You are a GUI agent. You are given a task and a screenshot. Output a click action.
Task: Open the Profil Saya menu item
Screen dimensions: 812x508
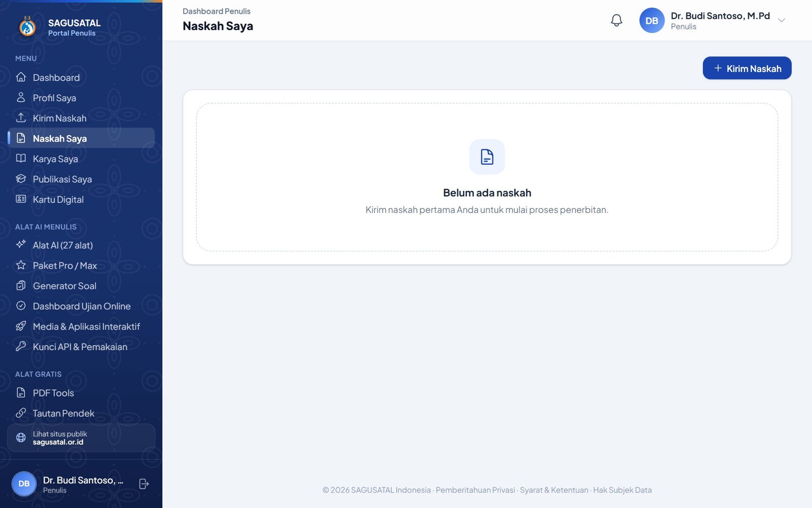coord(81,98)
